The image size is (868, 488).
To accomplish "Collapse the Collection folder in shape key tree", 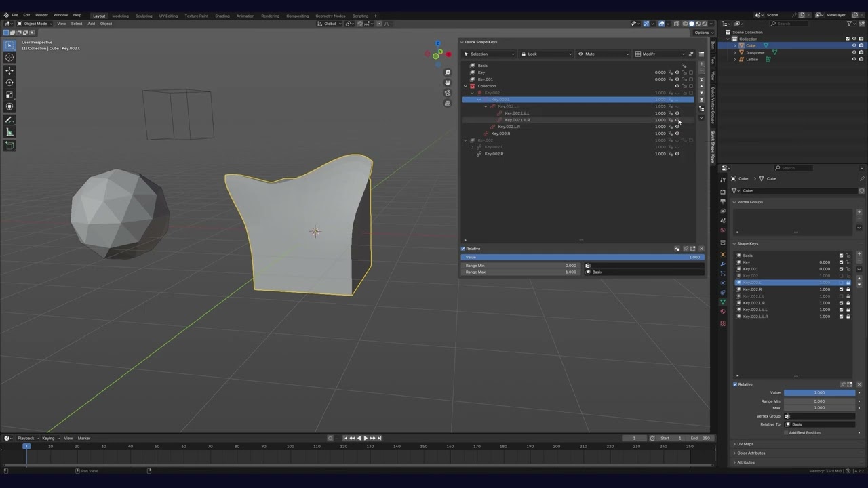I will 465,86.
